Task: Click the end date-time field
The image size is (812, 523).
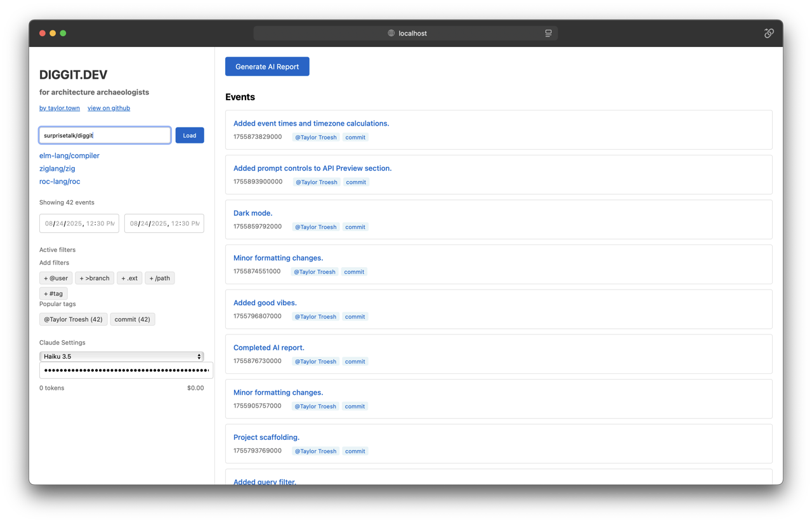Action: pyautogui.click(x=164, y=223)
